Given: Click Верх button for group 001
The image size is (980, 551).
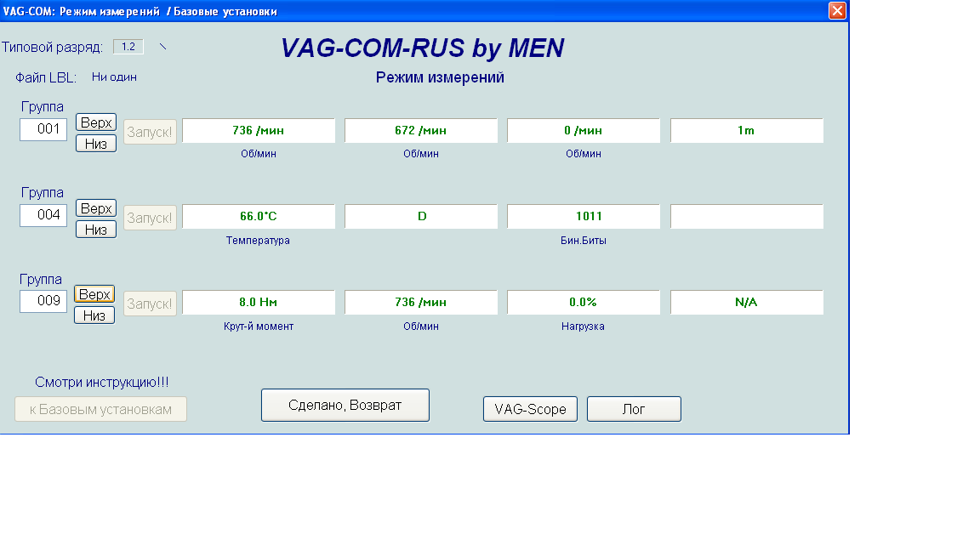Looking at the screenshot, I should [x=96, y=122].
